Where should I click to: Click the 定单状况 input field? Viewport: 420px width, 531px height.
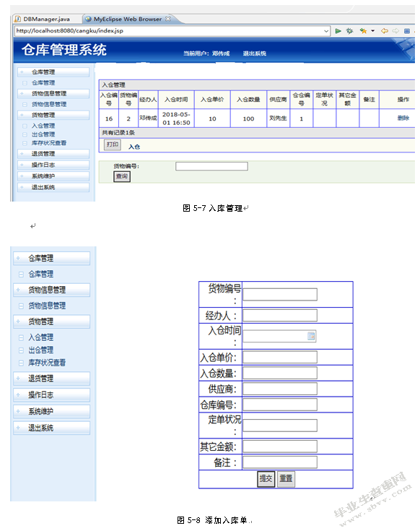tap(280, 426)
